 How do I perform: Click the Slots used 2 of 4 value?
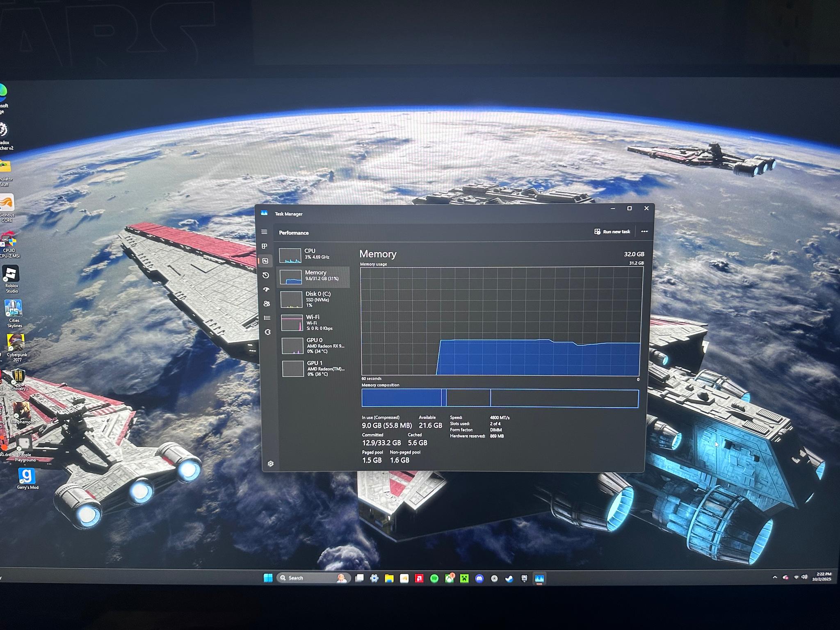coord(495,424)
